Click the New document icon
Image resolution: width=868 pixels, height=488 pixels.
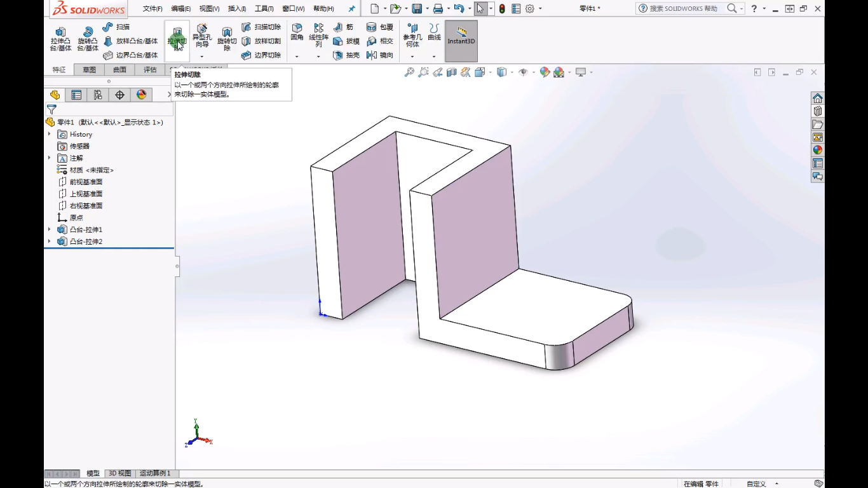pos(375,8)
